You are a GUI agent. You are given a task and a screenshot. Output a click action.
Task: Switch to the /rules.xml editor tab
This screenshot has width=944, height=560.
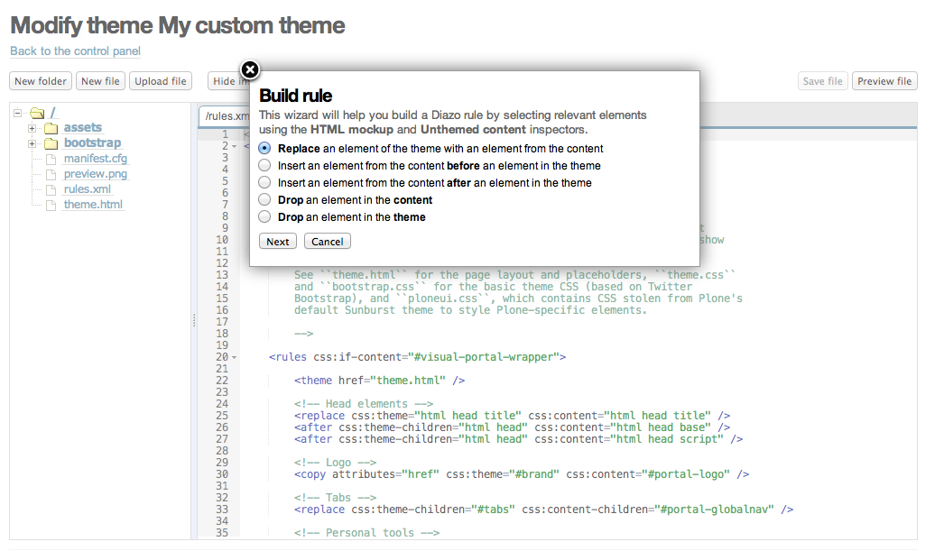tap(225, 115)
